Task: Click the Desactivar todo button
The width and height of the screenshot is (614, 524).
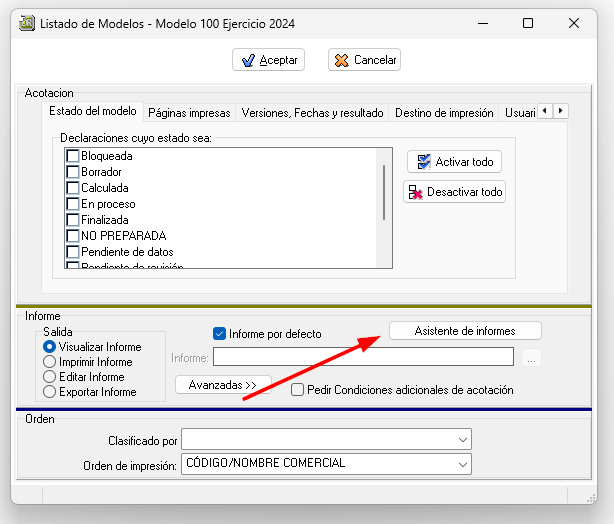Action: pos(454,192)
